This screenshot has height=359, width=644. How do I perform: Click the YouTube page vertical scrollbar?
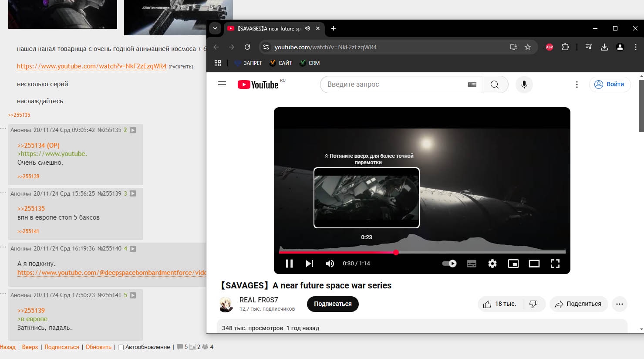click(x=641, y=106)
